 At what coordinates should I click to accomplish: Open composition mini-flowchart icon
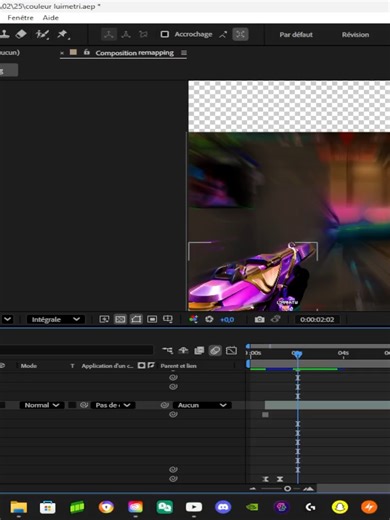click(x=168, y=350)
